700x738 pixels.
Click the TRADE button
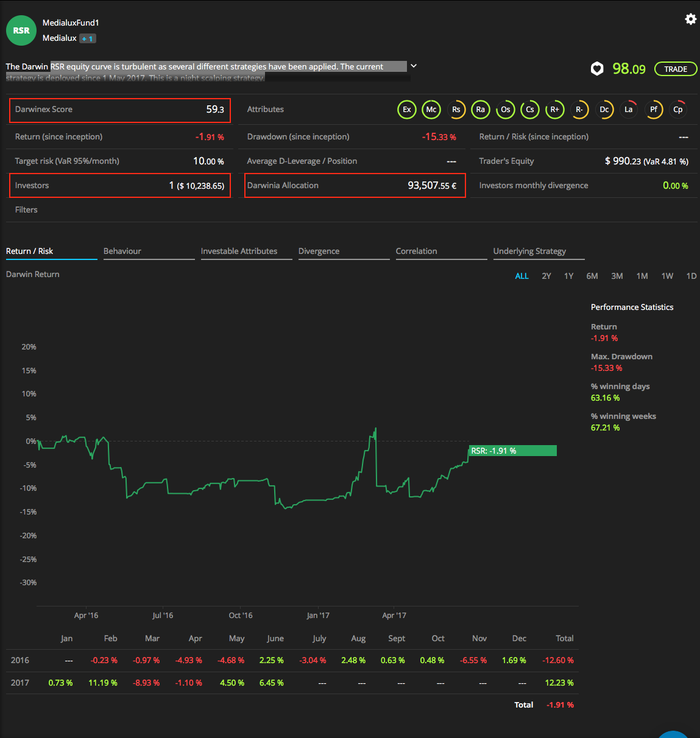pos(676,69)
